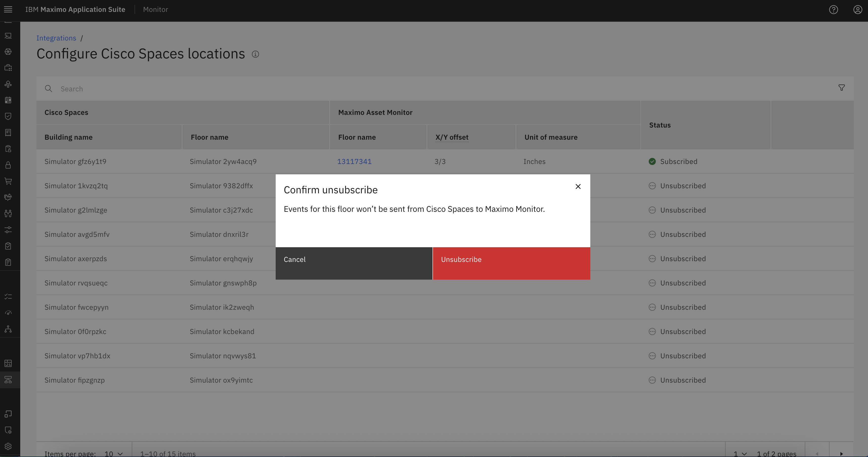868x457 pixels.
Task: Click the clipboard list sidebar icon
Action: click(x=8, y=262)
